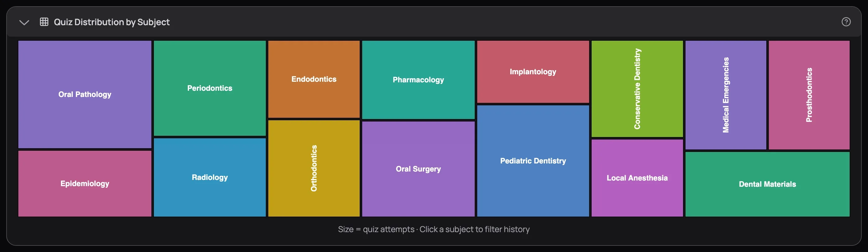Filter by Epidemiology
The image size is (868, 252).
tap(85, 184)
